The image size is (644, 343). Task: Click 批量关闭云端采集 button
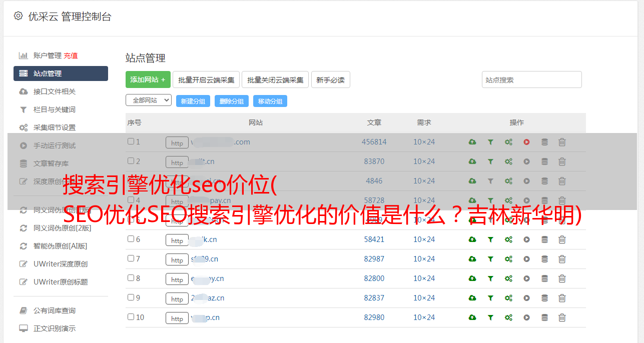coord(275,79)
